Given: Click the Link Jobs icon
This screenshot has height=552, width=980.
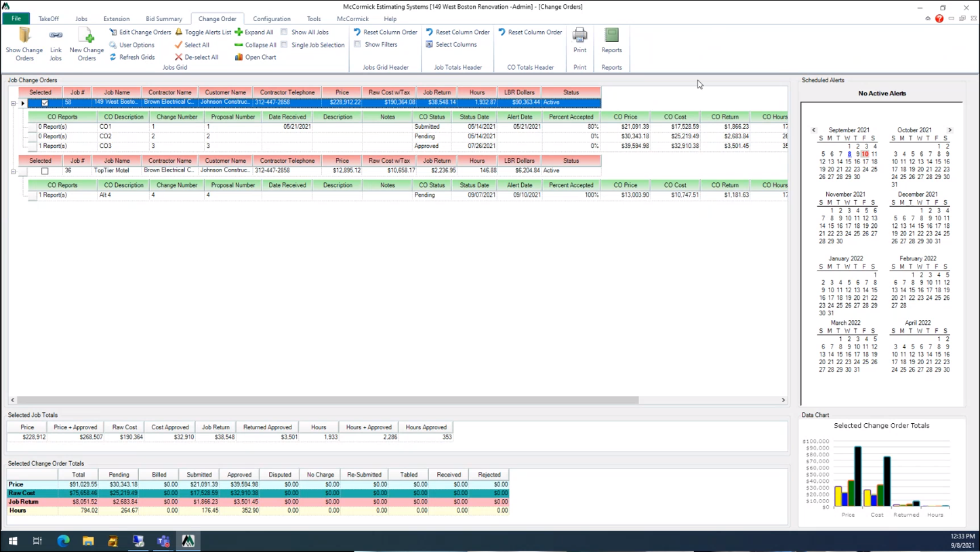Looking at the screenshot, I should pyautogui.click(x=56, y=45).
